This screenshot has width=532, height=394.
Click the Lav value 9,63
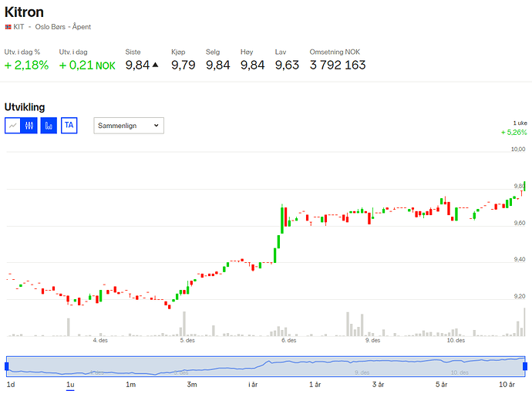287,66
